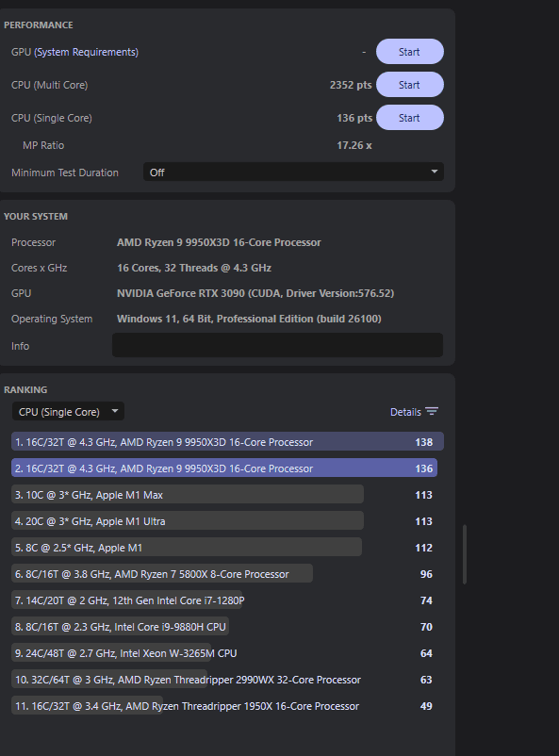Screen dimensions: 559x756
Task: Click the Windows 11 operating system text
Action: (x=249, y=319)
